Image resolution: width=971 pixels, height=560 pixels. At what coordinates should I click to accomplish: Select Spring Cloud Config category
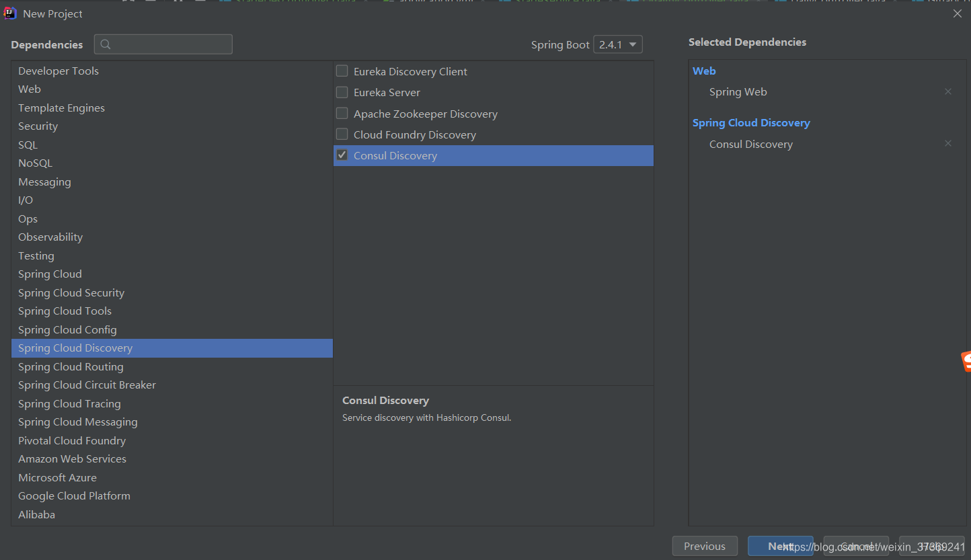pos(172,329)
